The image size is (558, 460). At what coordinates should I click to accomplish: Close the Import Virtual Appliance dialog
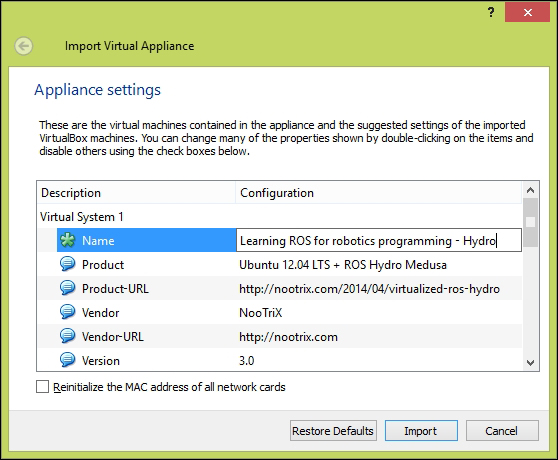click(x=527, y=12)
